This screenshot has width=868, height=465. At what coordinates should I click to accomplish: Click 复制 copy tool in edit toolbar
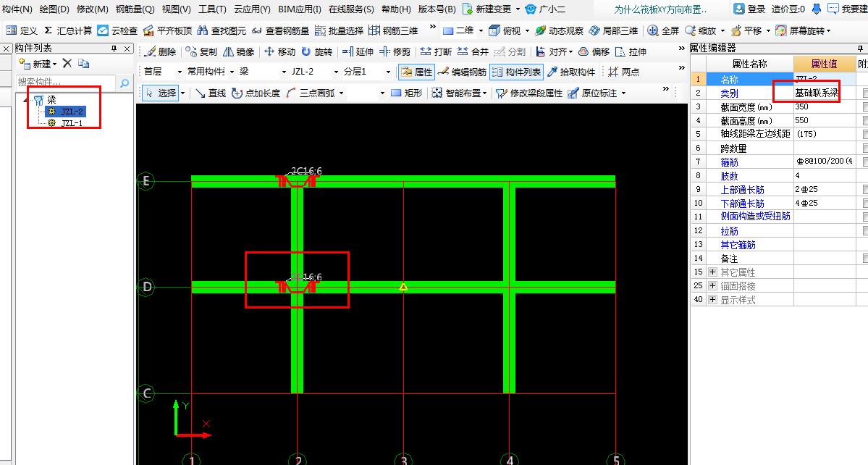201,51
